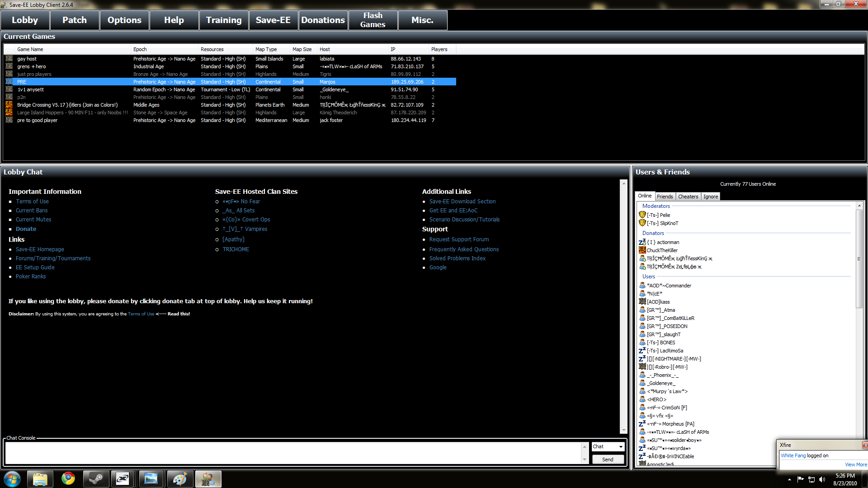
Task: Click the Paint palette taskbar icon
Action: pyautogui.click(x=179, y=479)
